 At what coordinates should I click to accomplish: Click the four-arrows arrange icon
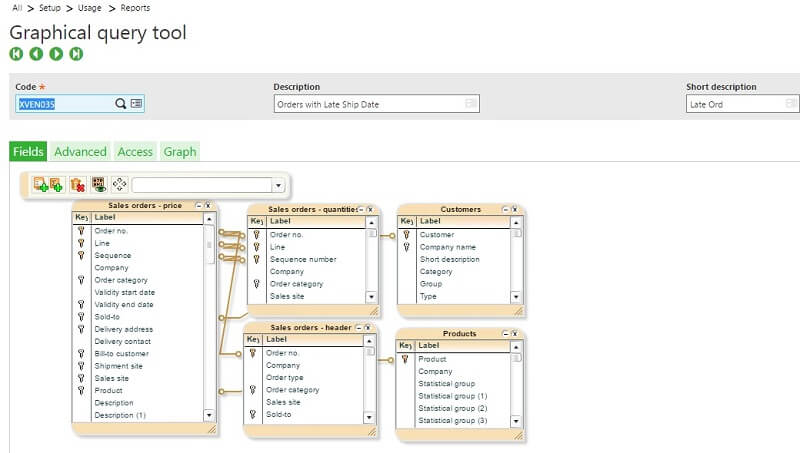point(119,184)
